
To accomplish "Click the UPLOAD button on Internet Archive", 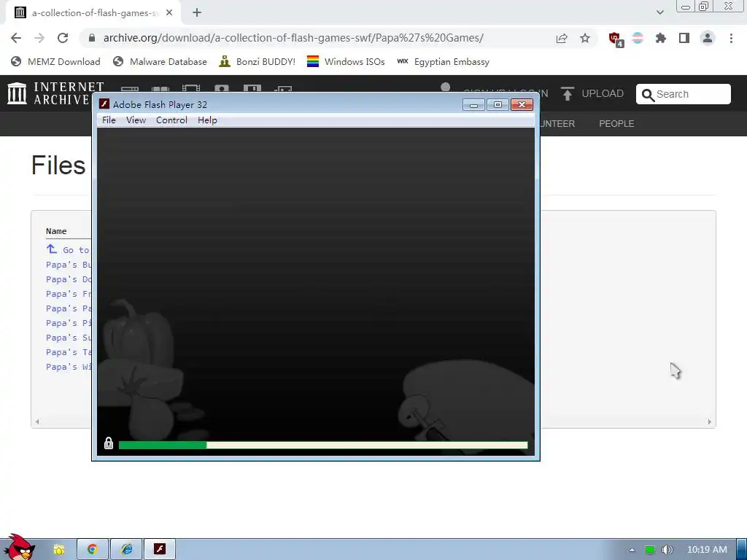I will (x=592, y=94).
